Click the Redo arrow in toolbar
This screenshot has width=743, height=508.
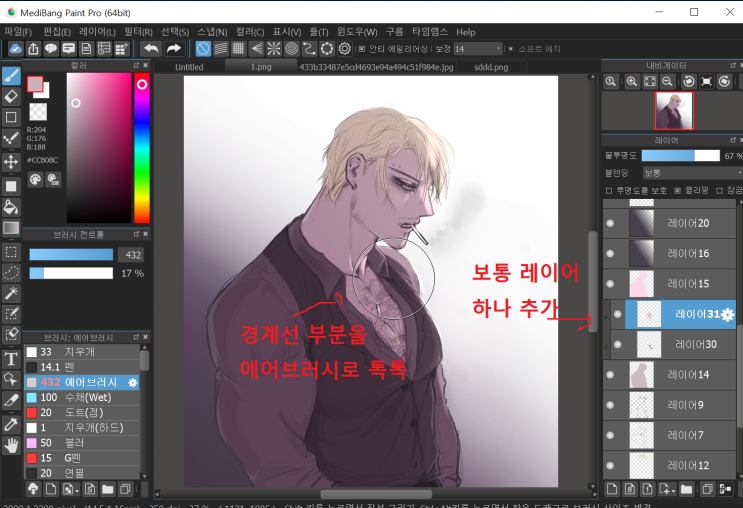click(x=174, y=48)
